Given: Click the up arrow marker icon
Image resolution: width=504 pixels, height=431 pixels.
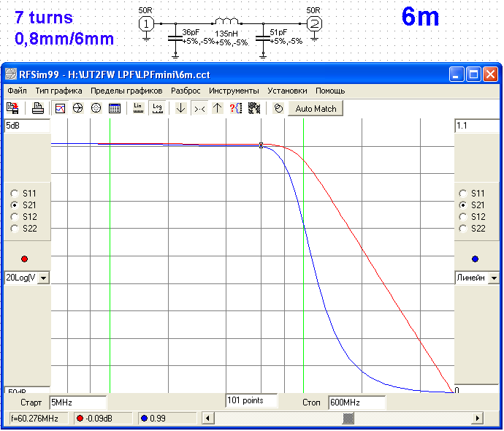Looking at the screenshot, I should click(217, 108).
